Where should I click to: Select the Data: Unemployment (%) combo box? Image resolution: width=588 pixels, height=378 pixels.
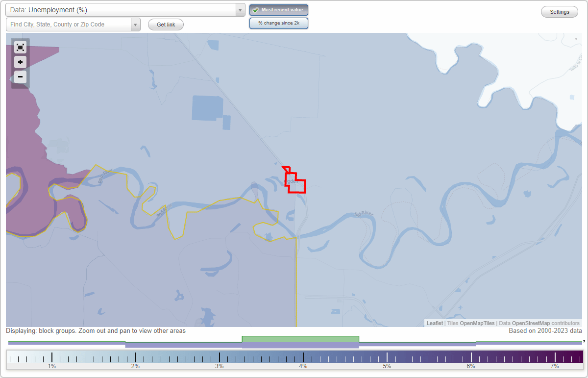click(125, 10)
